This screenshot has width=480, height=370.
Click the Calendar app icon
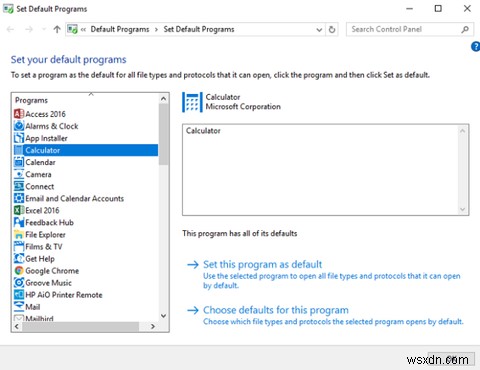point(19,162)
